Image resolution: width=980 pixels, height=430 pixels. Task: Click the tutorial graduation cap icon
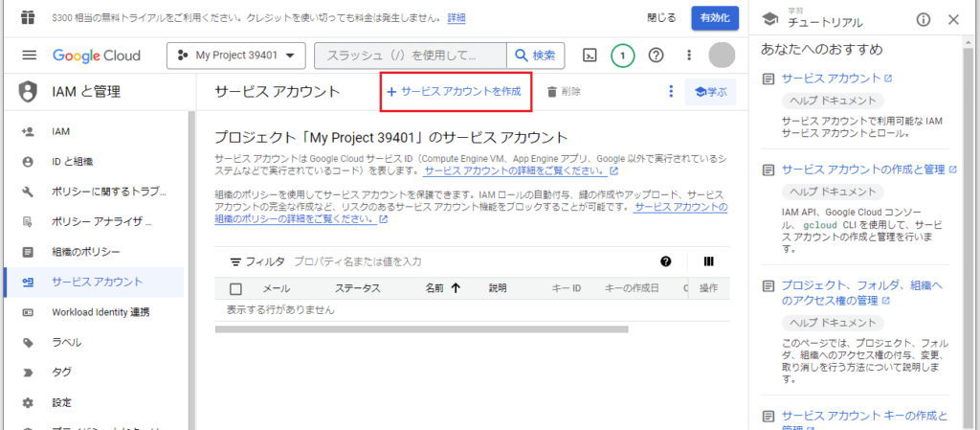click(771, 21)
